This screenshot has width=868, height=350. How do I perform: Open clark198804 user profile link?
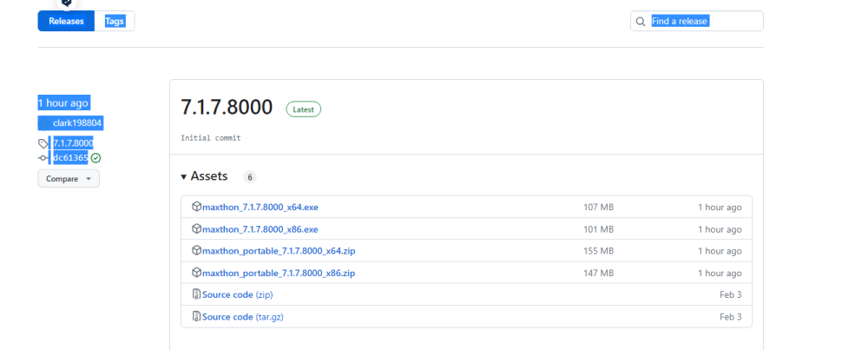click(76, 123)
